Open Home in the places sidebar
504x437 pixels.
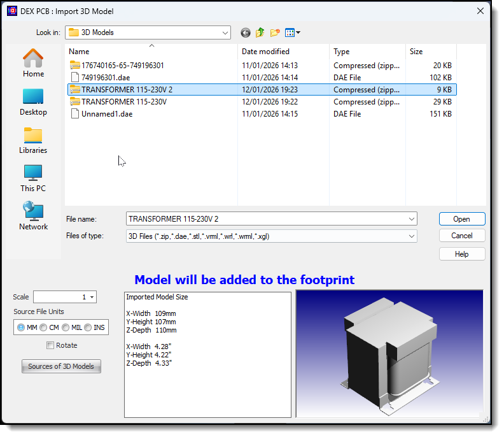[33, 63]
